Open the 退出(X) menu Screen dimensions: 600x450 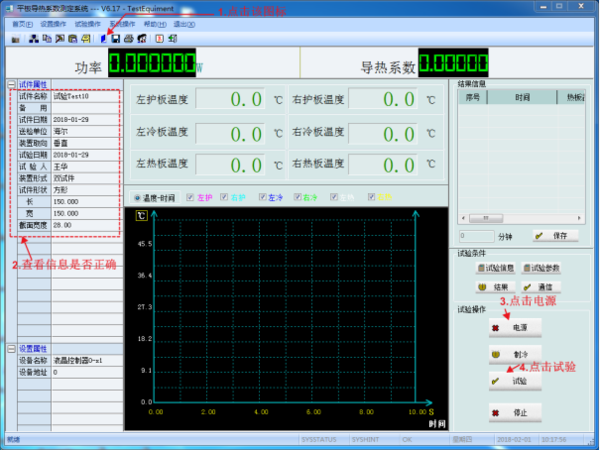coord(184,24)
